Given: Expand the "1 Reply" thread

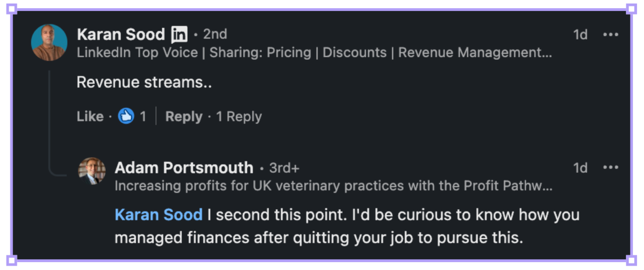Looking at the screenshot, I should (239, 116).
